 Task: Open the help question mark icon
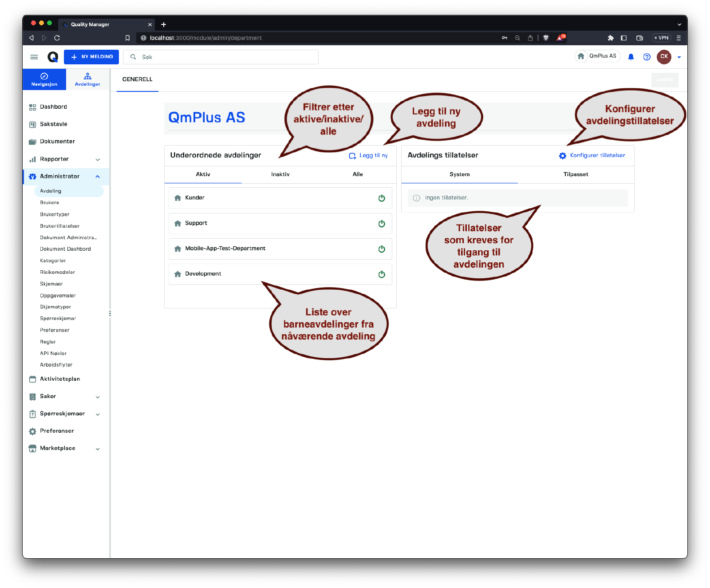pyautogui.click(x=647, y=57)
